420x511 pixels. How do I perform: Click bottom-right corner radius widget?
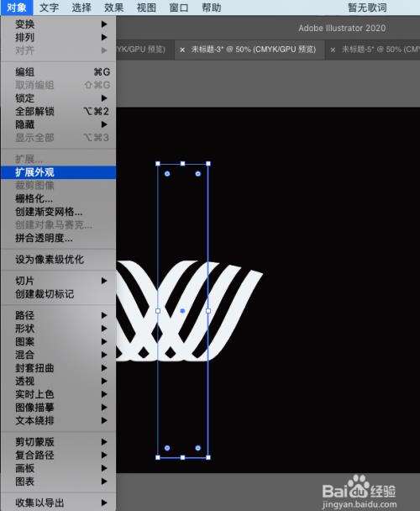[x=197, y=448]
